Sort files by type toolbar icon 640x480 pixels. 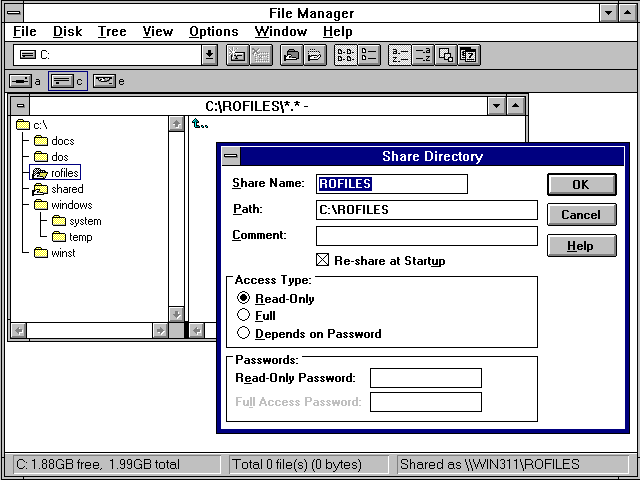pyautogui.click(x=422, y=55)
